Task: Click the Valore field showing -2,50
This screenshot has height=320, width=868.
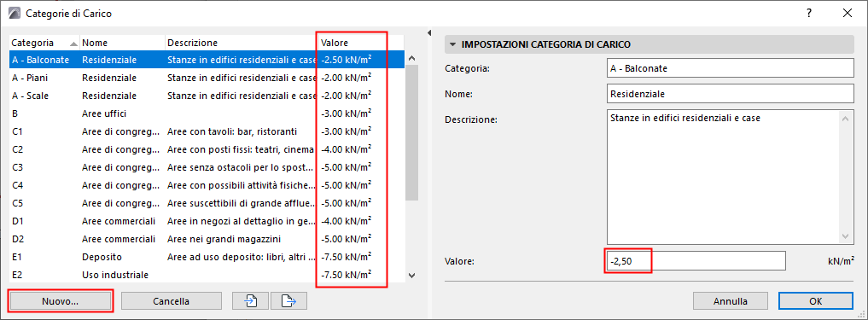Action: (696, 261)
